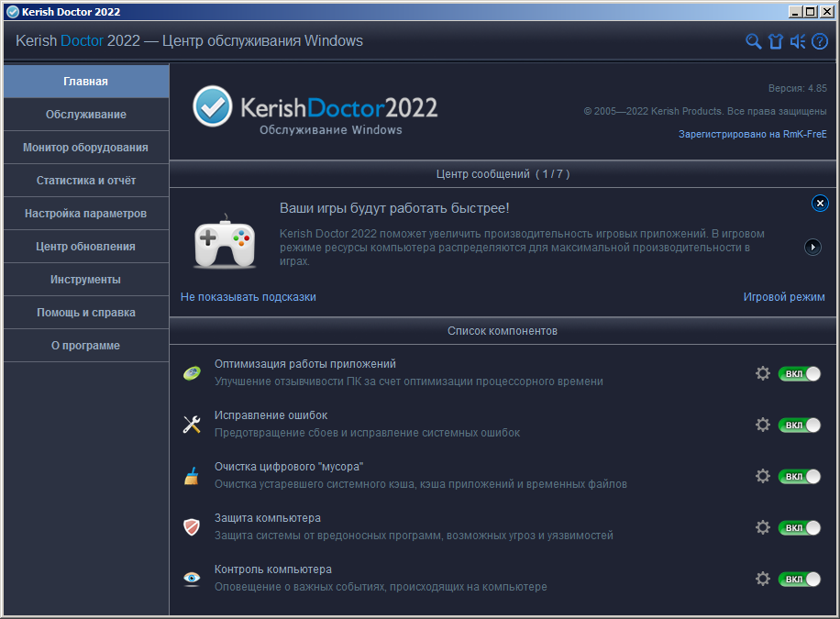
Task: Select the Главная sidebar tab
Action: (86, 82)
